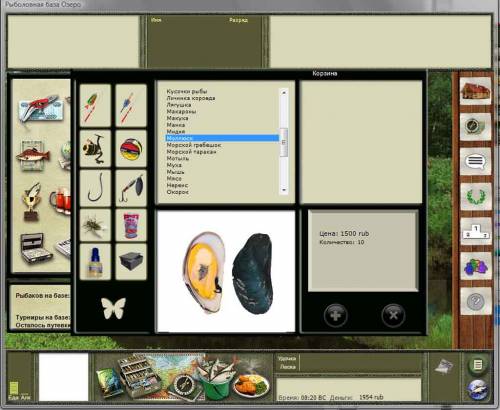Show the podium rankings
The height and width of the screenshot is (410, 500).
point(476,231)
